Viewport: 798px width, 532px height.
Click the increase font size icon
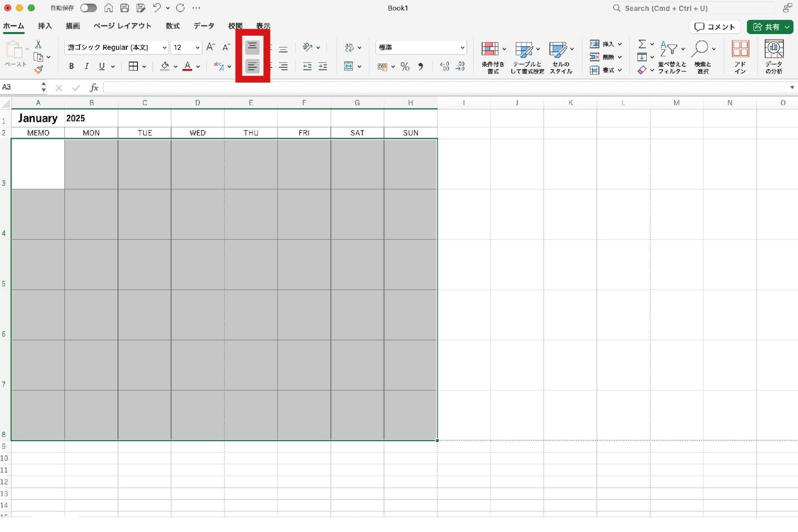211,47
